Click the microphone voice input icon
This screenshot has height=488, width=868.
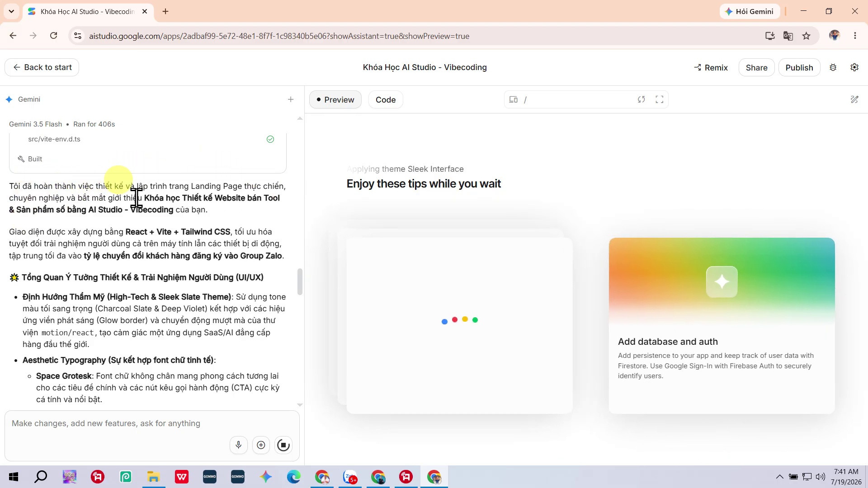tap(238, 445)
